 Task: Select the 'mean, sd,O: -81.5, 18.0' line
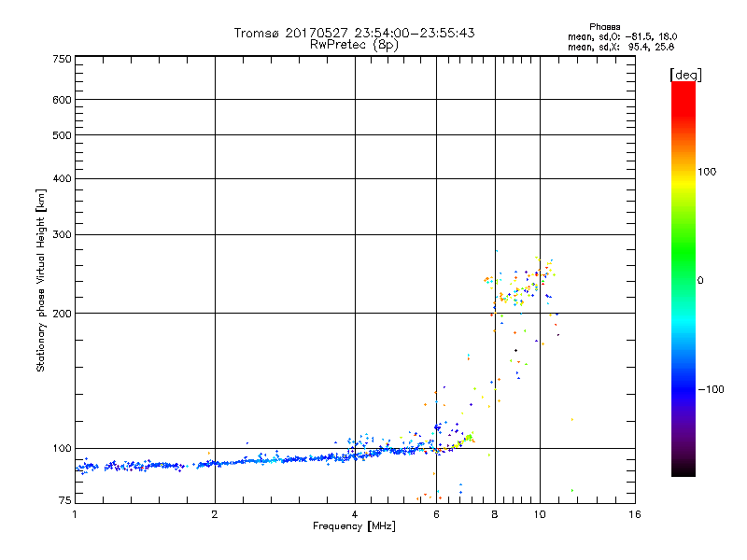[x=622, y=36]
